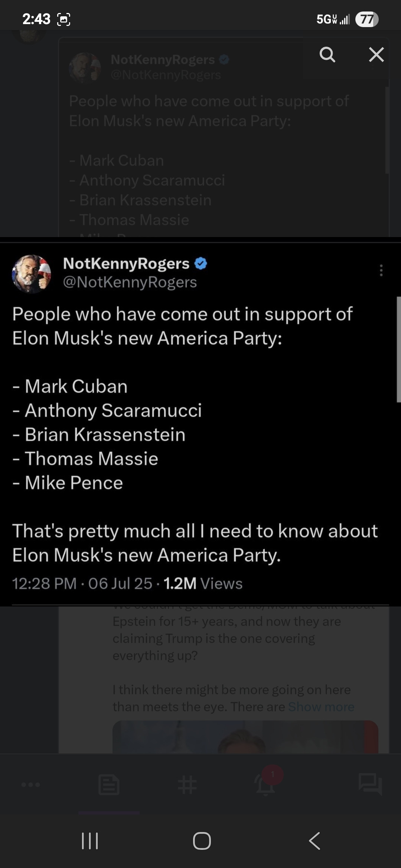Tap the horizontal three-dots icon in bottom bar

click(x=30, y=785)
